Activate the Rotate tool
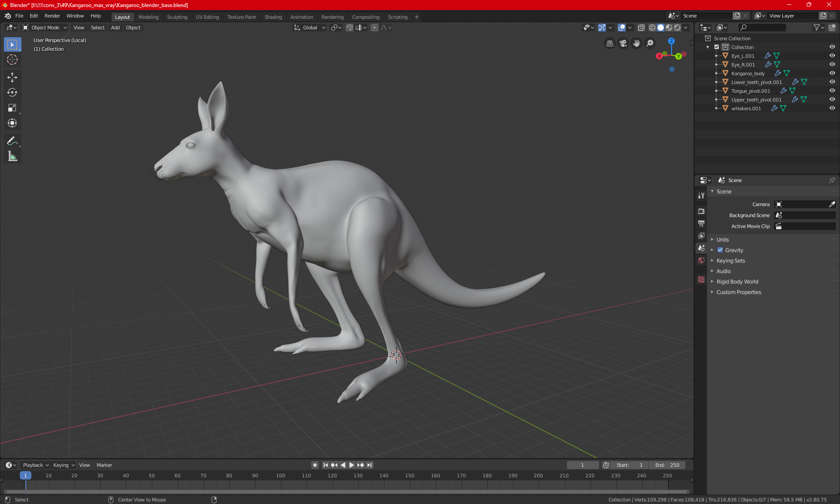The width and height of the screenshot is (840, 504). [12, 92]
